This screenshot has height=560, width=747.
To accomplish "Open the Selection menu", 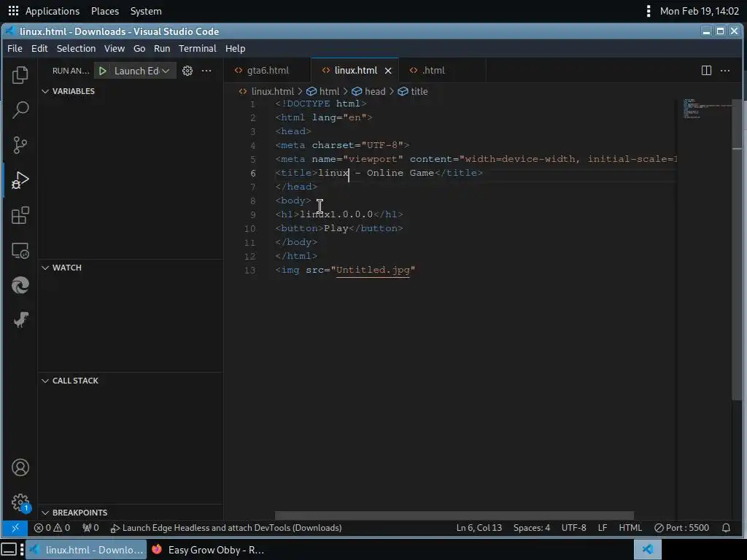I will [76, 49].
